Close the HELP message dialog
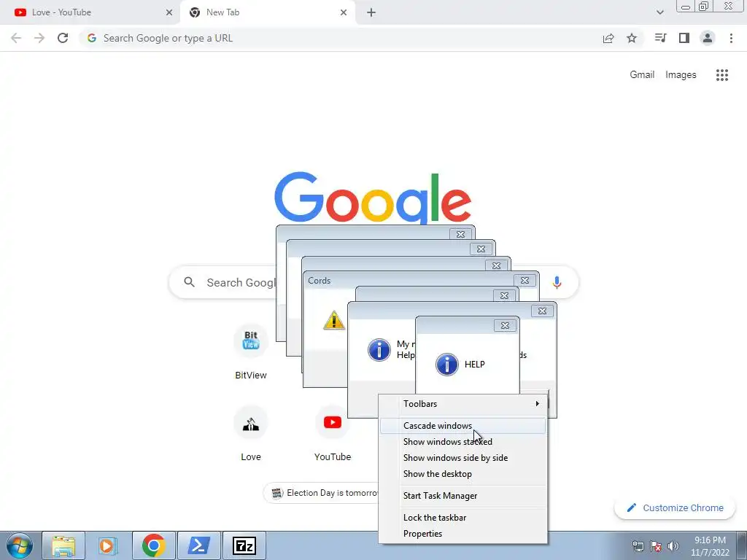 coord(505,326)
